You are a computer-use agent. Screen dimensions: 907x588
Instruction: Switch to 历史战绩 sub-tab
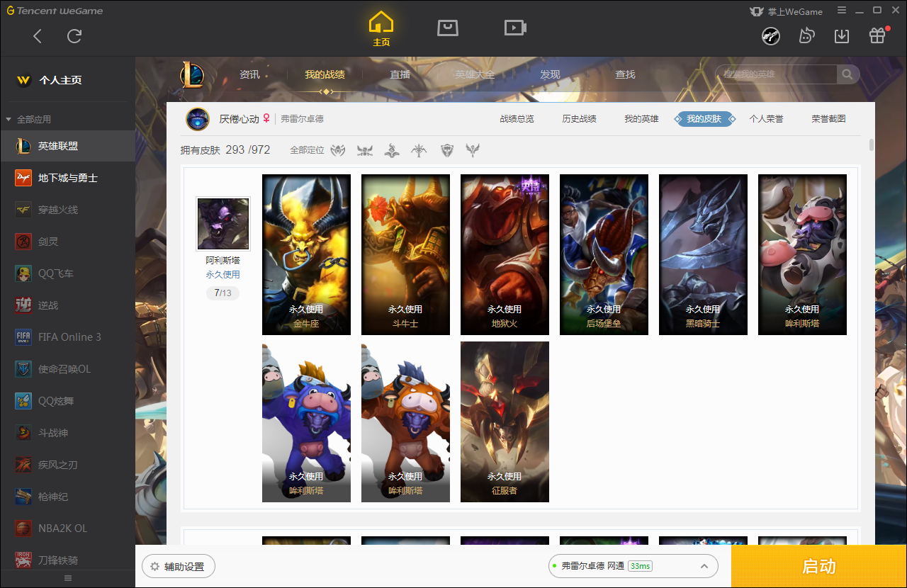pos(579,119)
